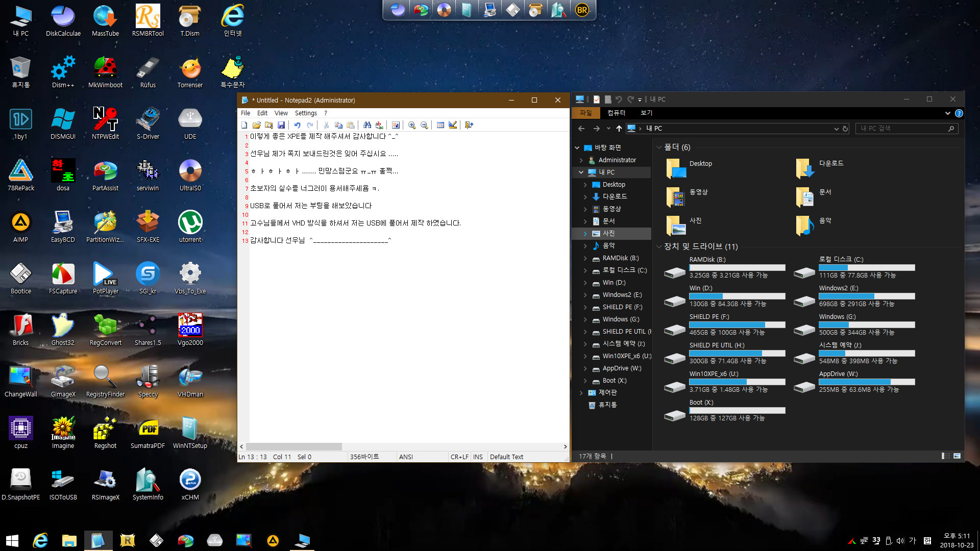Switch Explorer to large icons view
The image size is (980, 551).
pyautogui.click(x=957, y=456)
